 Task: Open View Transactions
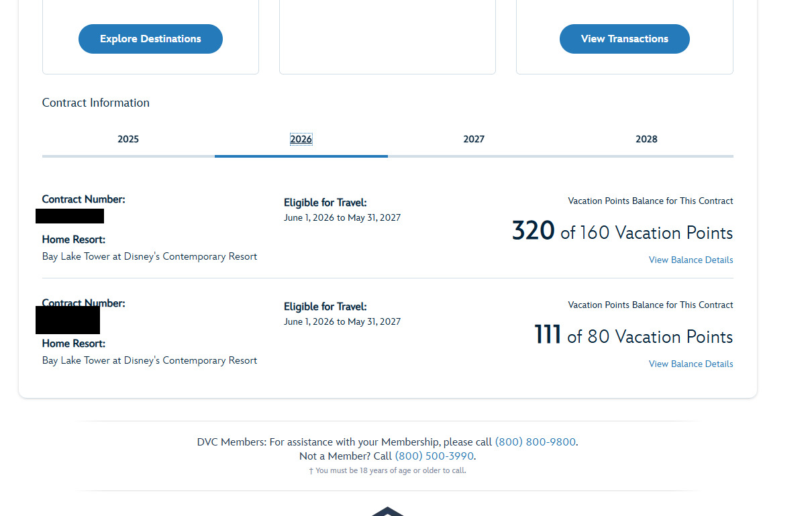624,39
